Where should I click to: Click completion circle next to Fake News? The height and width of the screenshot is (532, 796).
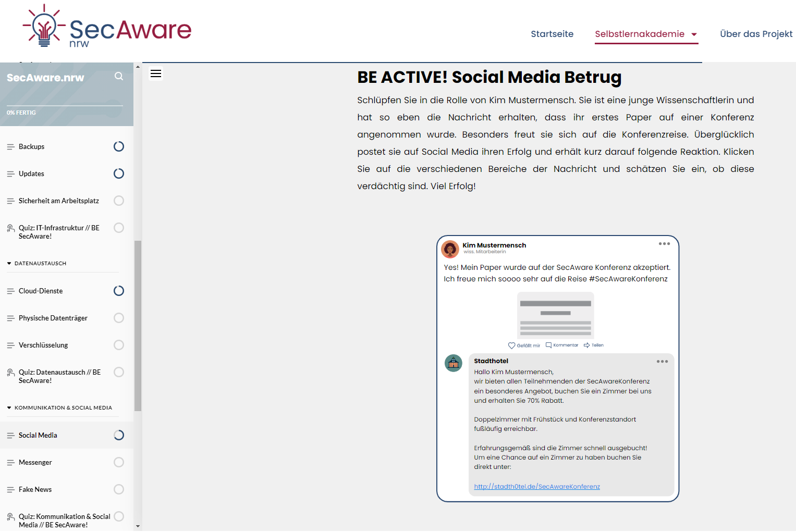point(119,489)
